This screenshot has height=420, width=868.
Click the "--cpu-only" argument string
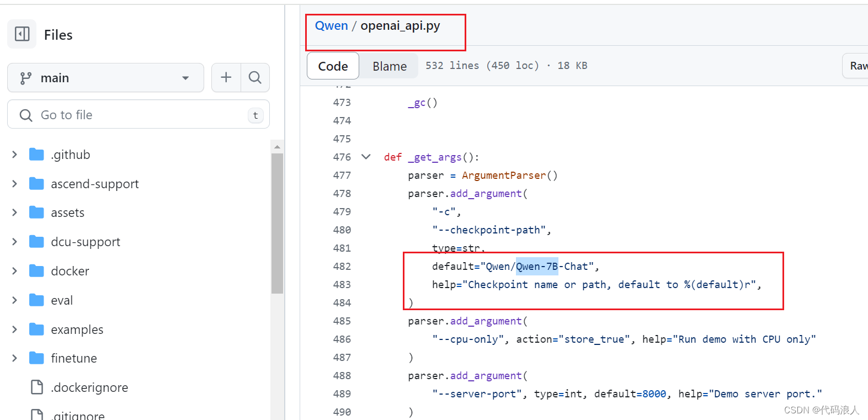pos(468,339)
